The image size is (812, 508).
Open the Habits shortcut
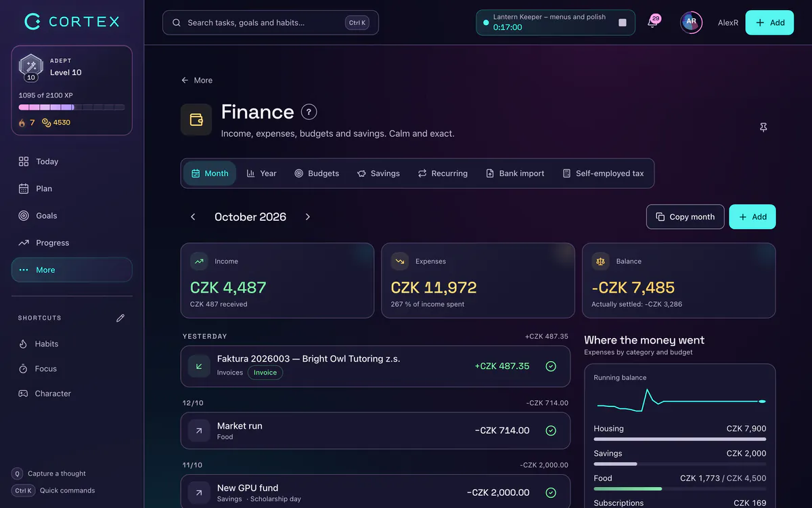72,344
